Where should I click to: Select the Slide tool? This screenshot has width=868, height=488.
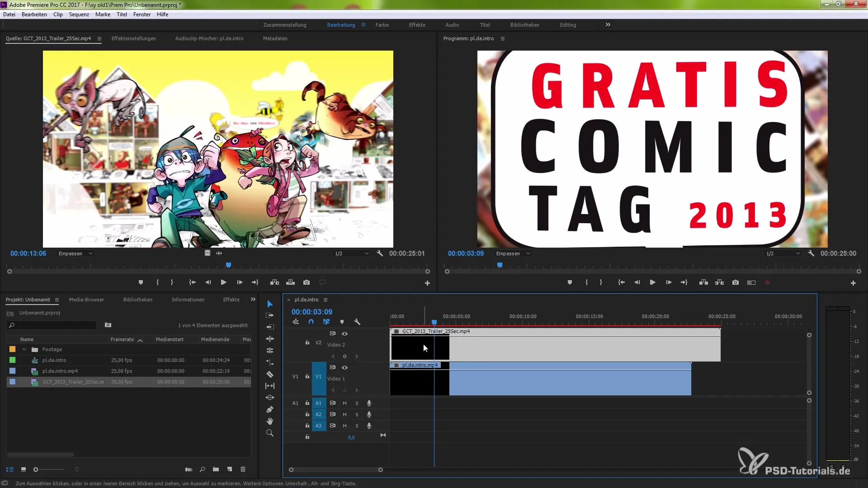click(x=270, y=398)
